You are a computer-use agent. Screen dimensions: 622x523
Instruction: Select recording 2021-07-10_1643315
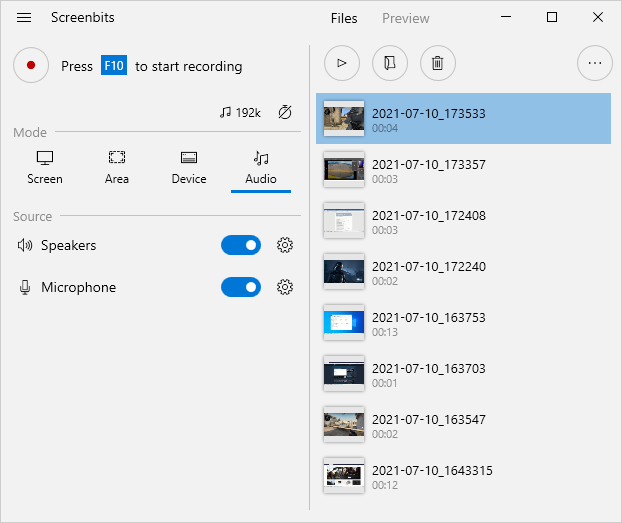pos(463,475)
